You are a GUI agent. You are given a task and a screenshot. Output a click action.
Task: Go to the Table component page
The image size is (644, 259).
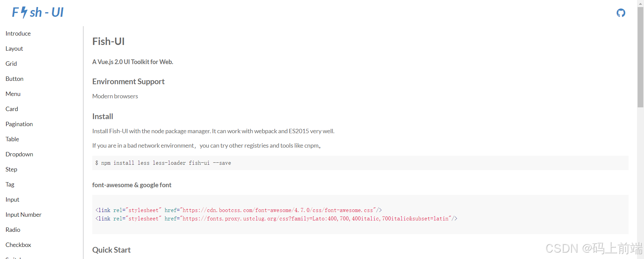click(12, 139)
